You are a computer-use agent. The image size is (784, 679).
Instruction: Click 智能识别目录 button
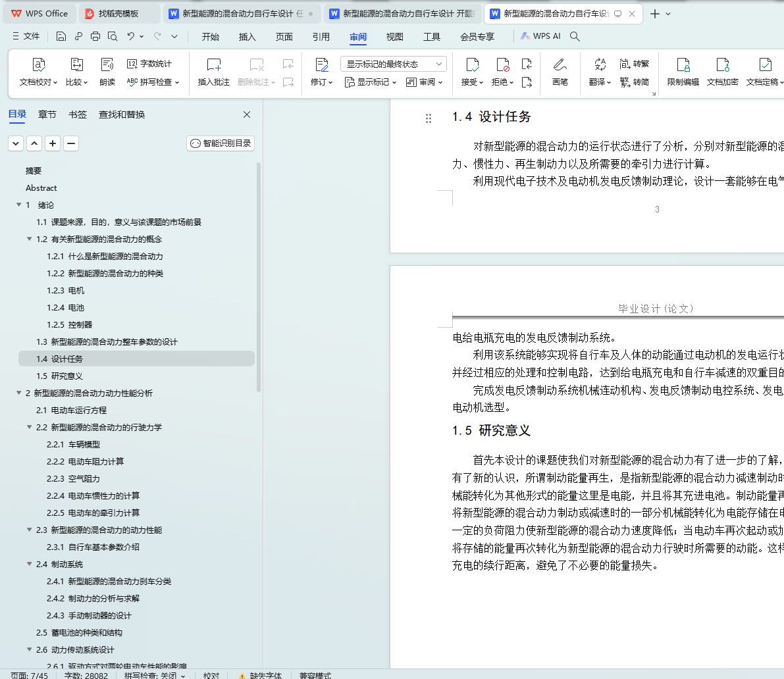pos(221,143)
